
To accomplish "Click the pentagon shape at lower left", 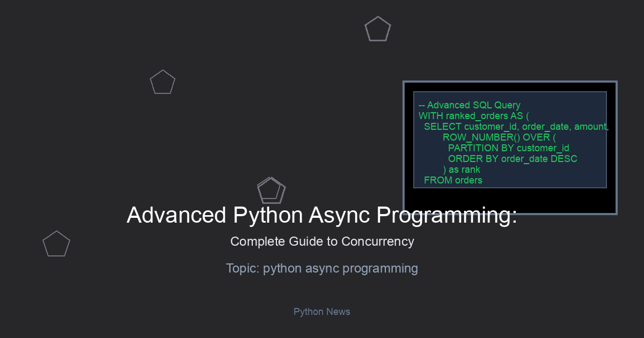I will (x=56, y=244).
